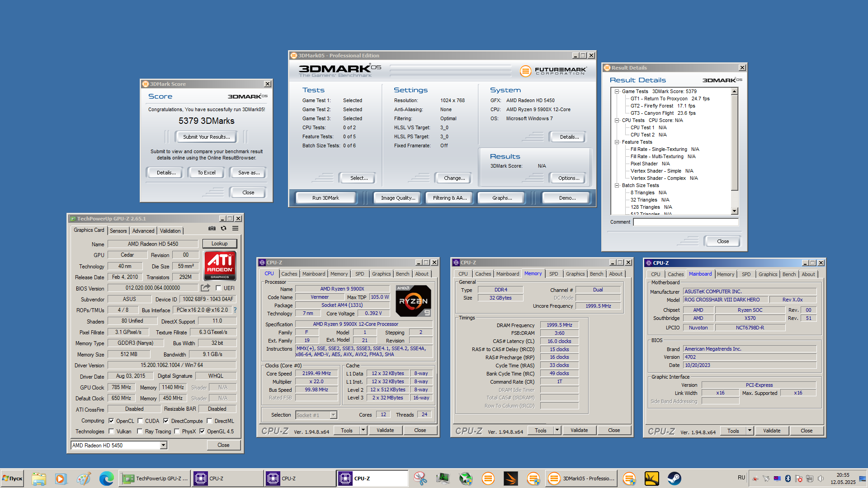The width and height of the screenshot is (868, 488).
Task: Click the Filtering & AA button
Action: pyautogui.click(x=449, y=198)
